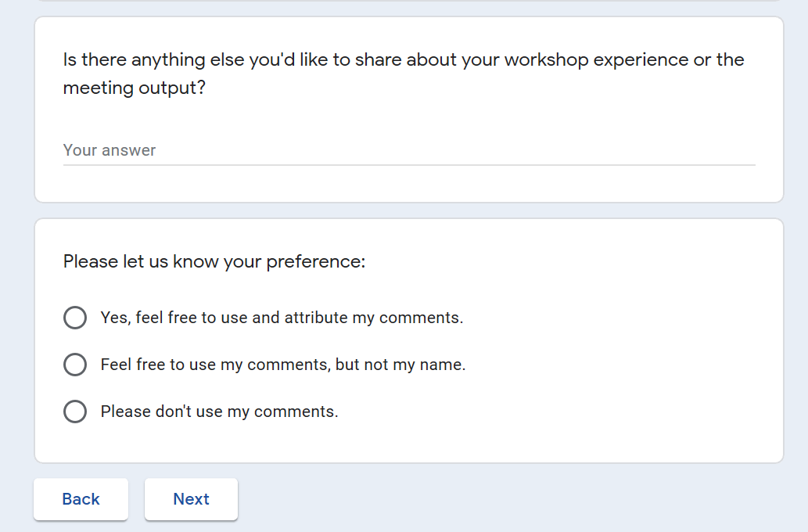This screenshot has width=808, height=532.
Task: Click the label text "Please don't use my comments."
Action: 219,412
